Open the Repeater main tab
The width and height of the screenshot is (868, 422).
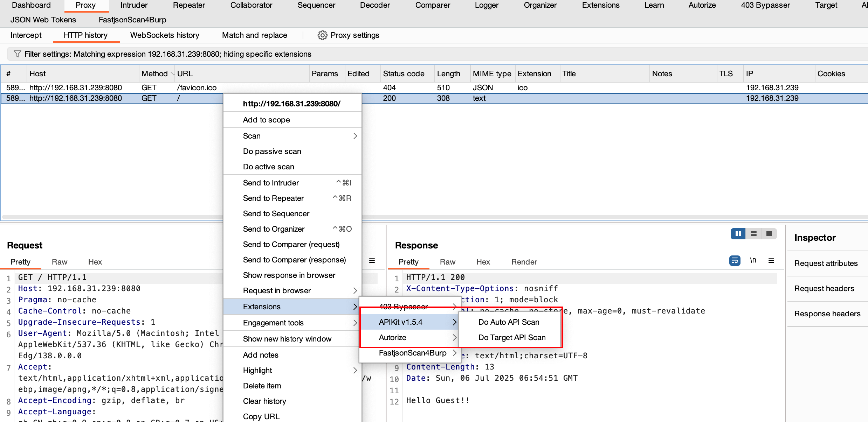click(189, 5)
